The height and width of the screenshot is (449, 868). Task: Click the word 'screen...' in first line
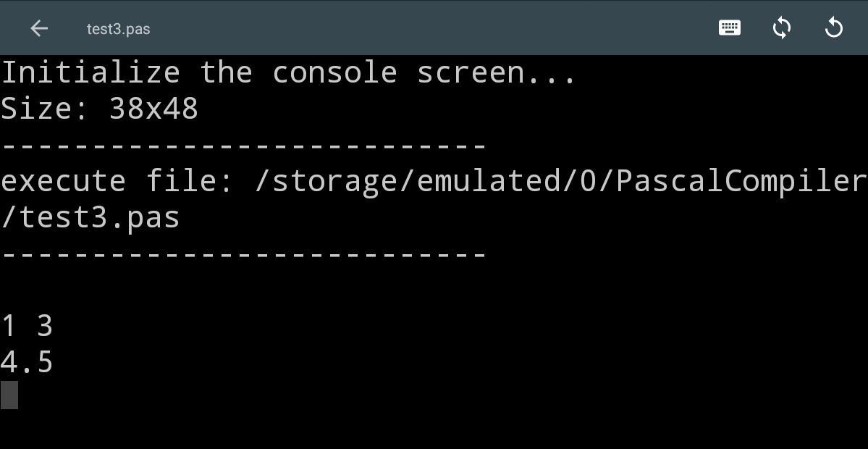(496, 72)
